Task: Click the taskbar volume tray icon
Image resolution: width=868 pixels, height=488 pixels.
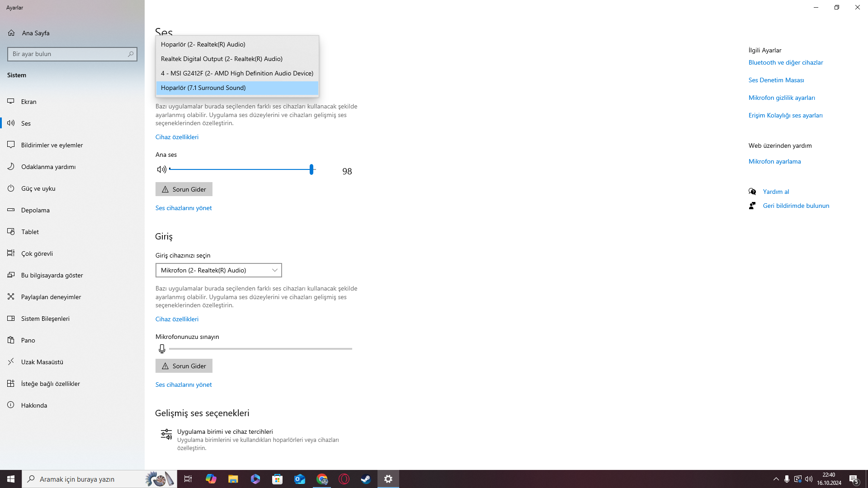Action: click(809, 479)
